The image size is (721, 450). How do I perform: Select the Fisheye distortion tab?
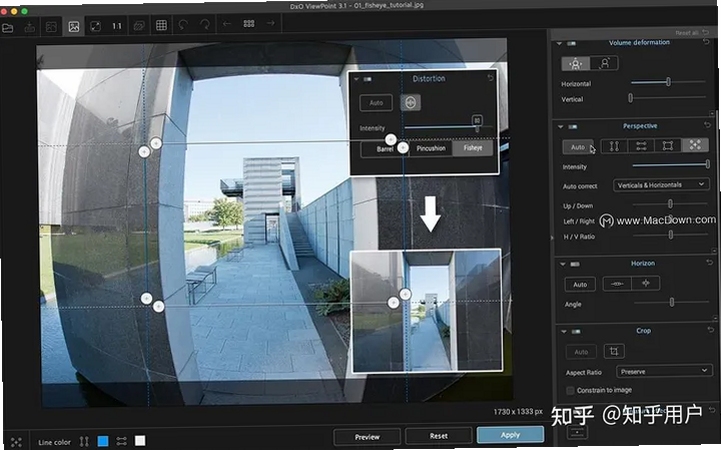click(x=473, y=148)
